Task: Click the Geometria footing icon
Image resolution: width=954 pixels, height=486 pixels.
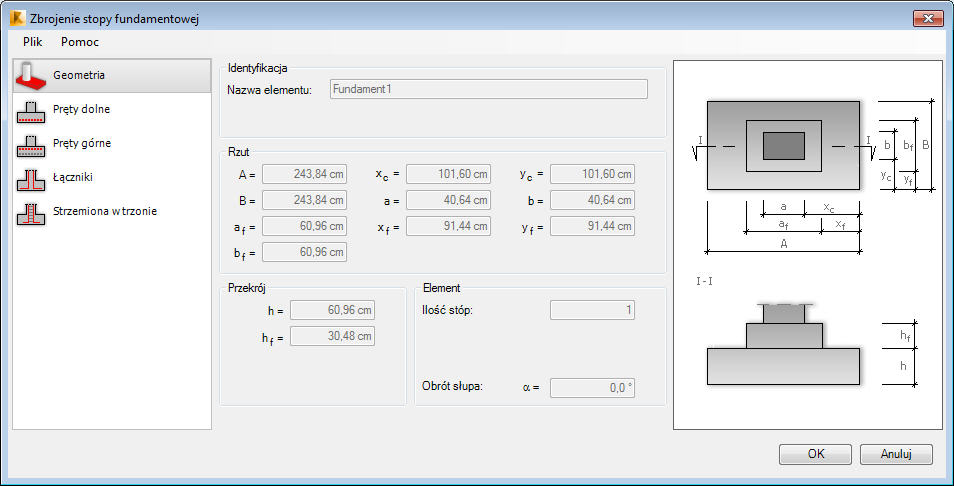Action: click(31, 75)
